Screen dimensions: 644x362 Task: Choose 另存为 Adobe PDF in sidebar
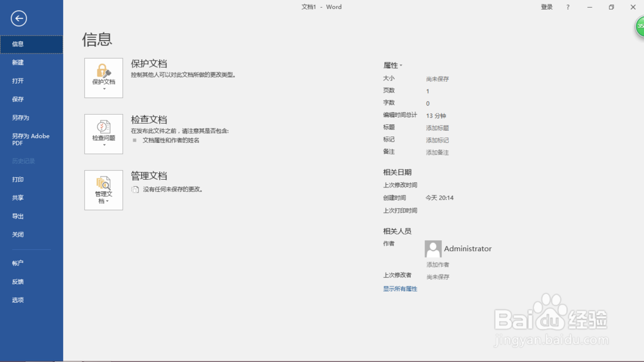(x=32, y=139)
